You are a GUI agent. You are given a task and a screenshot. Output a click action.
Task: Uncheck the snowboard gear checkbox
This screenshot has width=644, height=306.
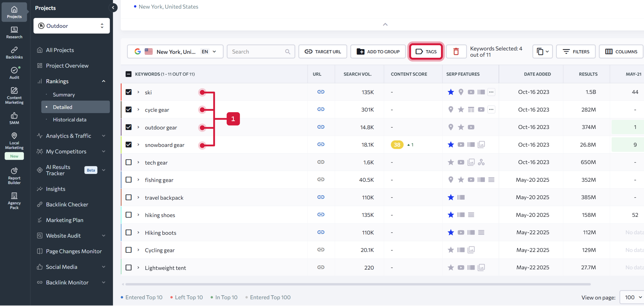(x=129, y=145)
